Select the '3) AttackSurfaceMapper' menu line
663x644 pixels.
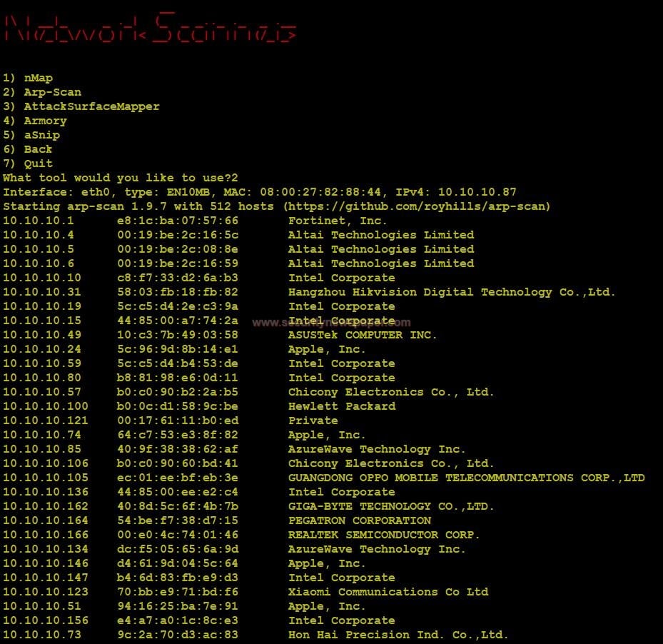coord(81,106)
